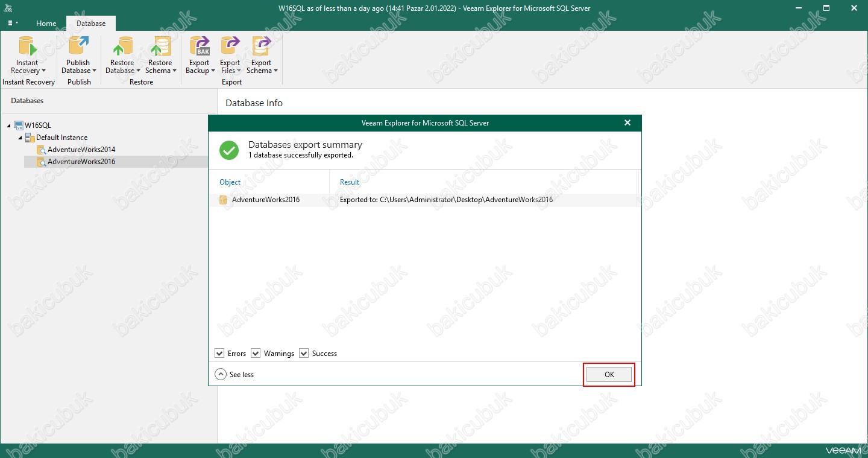Select the Default Instance icon in tree

(30, 138)
